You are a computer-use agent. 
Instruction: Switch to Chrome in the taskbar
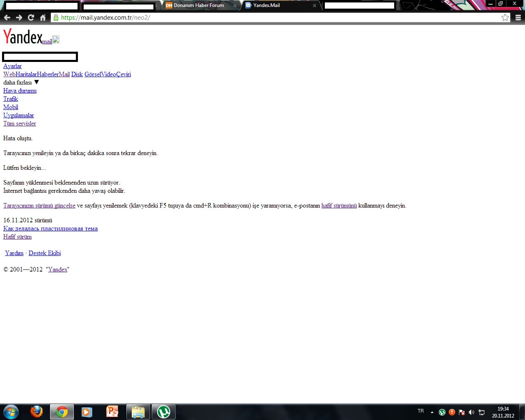(x=62, y=412)
